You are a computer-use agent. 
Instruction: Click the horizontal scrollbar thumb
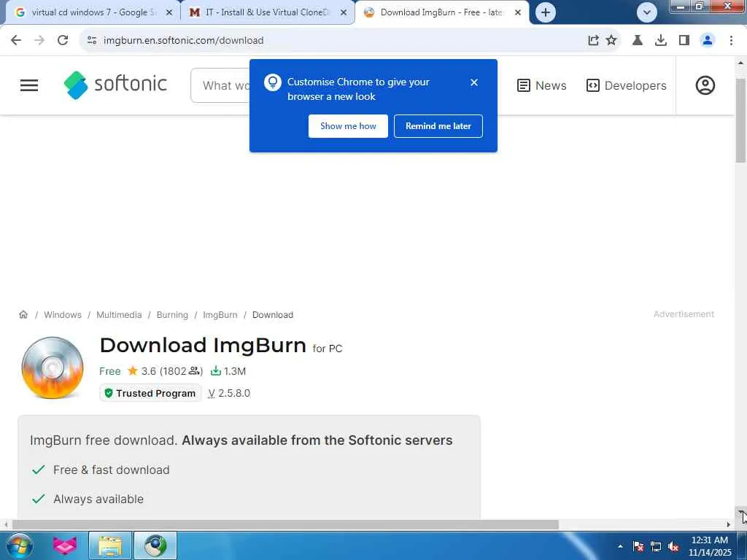pyautogui.click(x=285, y=524)
